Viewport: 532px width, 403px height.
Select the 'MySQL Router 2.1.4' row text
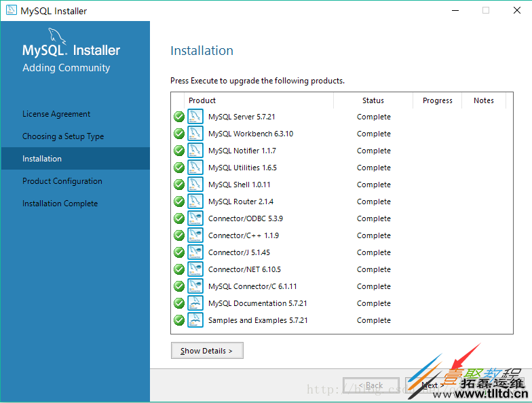[241, 201]
